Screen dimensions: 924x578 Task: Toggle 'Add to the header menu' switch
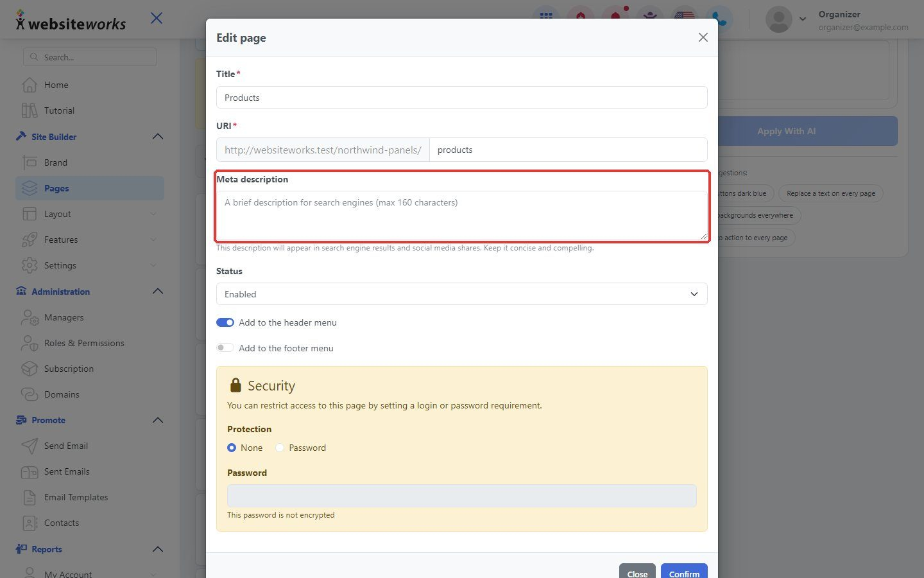coord(225,322)
